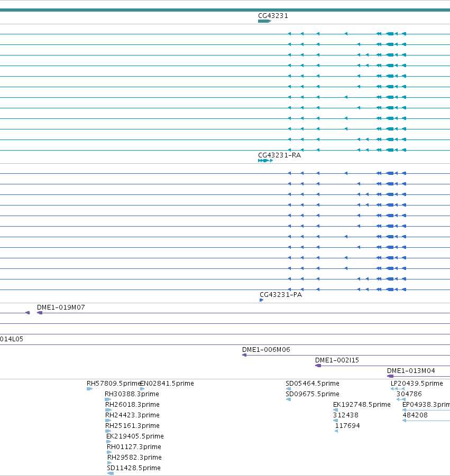
Task: Click the EP04938.3prime label
Action: coord(426,405)
